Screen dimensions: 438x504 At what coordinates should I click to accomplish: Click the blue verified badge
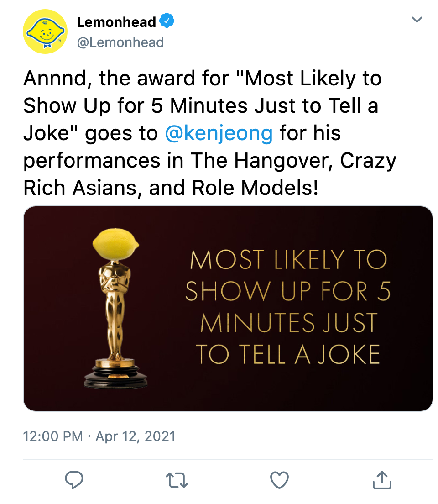click(166, 21)
